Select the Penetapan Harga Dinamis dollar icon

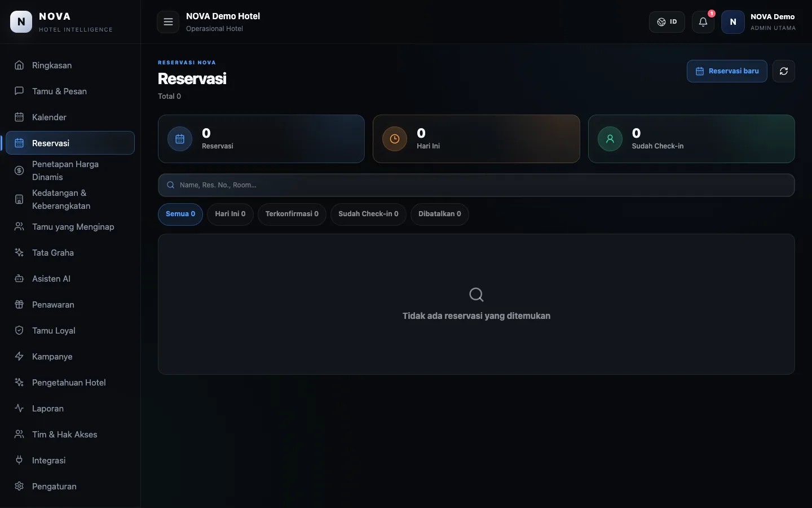pos(19,170)
